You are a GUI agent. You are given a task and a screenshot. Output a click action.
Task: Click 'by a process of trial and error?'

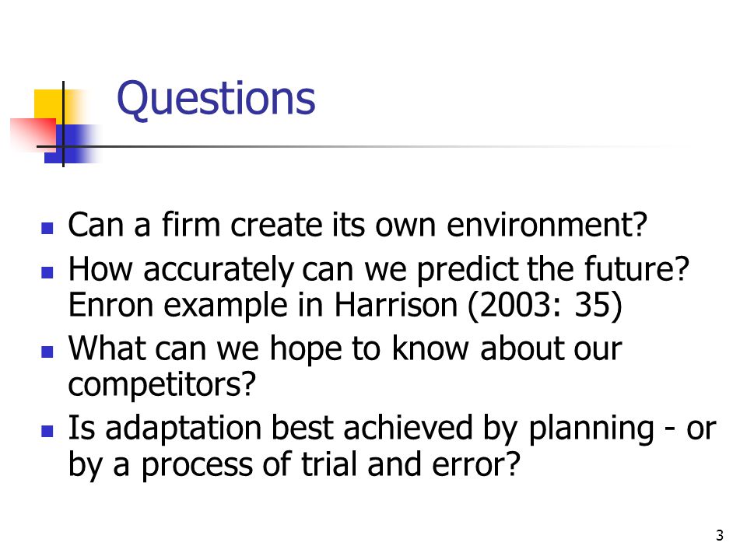tap(294, 464)
